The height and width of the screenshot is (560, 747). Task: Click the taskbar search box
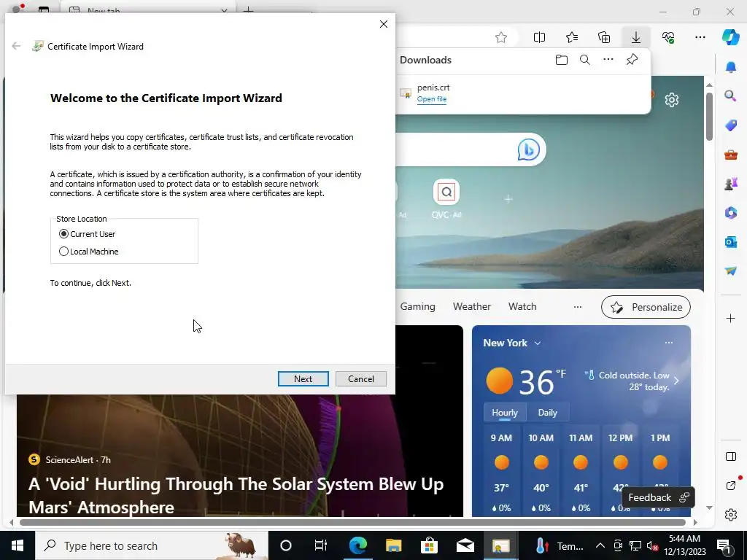(x=152, y=545)
